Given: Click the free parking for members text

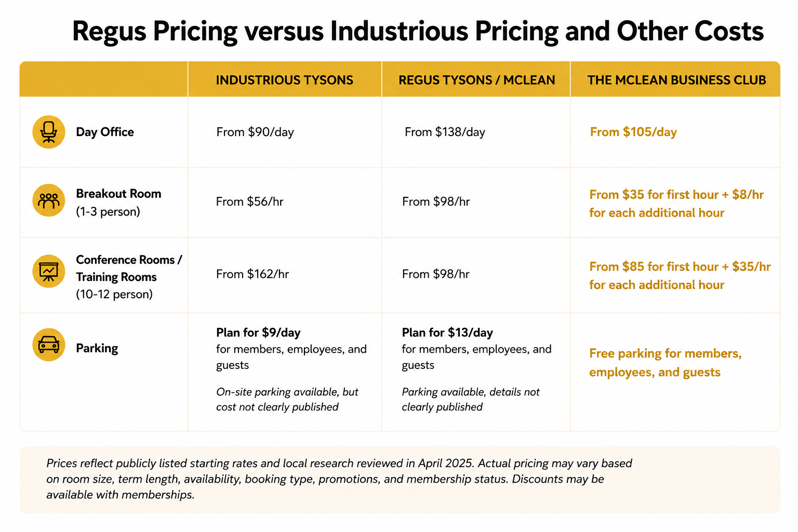Looking at the screenshot, I should (666, 363).
